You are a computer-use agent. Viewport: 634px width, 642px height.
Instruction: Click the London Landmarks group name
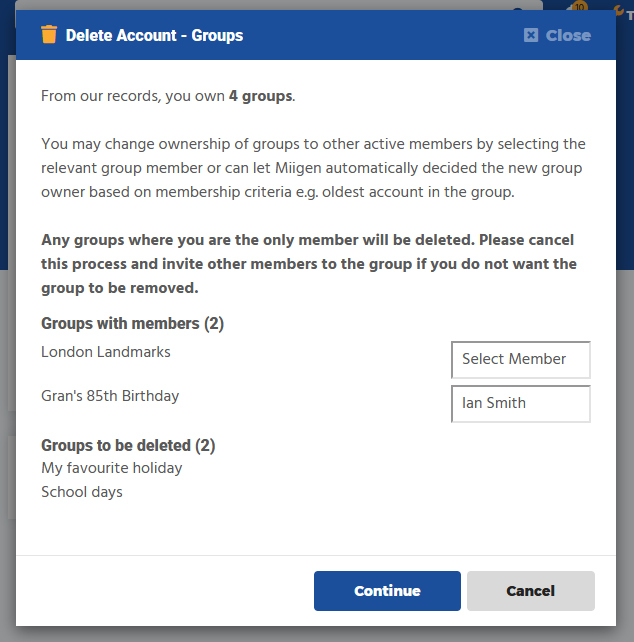point(106,352)
